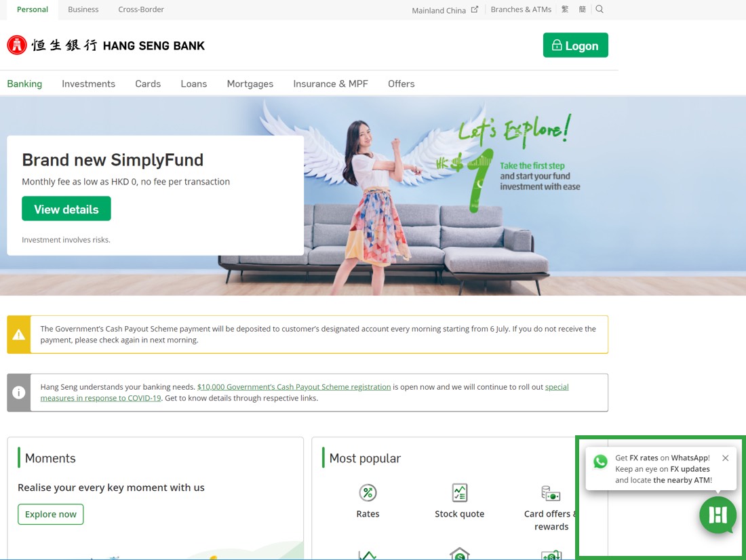The image size is (746, 560).
Task: Switch language to Traditional Chinese 繁
Action: tap(565, 9)
